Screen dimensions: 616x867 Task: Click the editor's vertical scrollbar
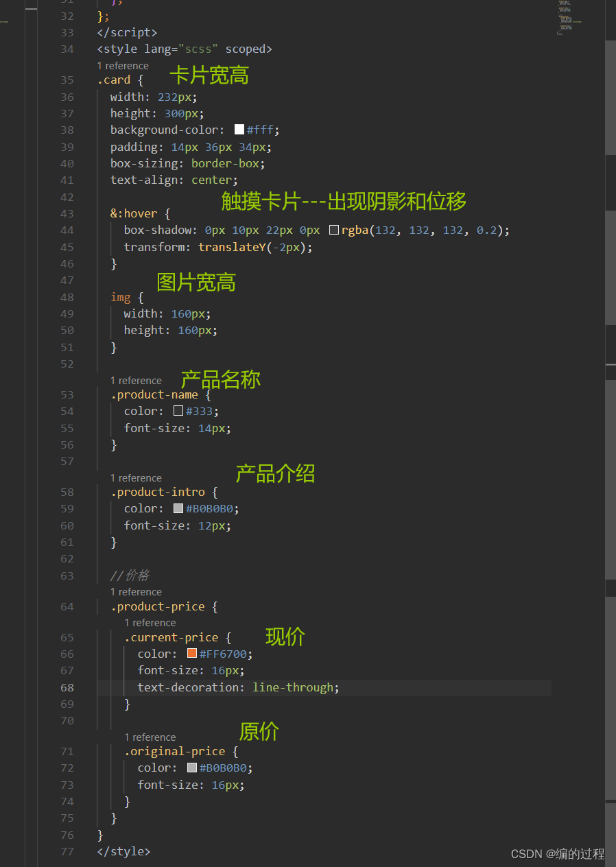(611, 433)
